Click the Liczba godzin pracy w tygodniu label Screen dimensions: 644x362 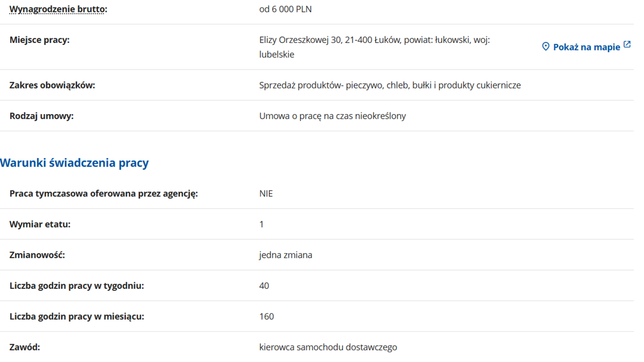pyautogui.click(x=77, y=286)
